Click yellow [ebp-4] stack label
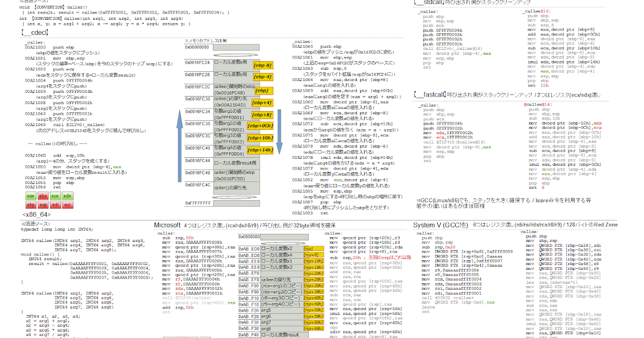This screenshot has width=644, height=338. coord(264,77)
